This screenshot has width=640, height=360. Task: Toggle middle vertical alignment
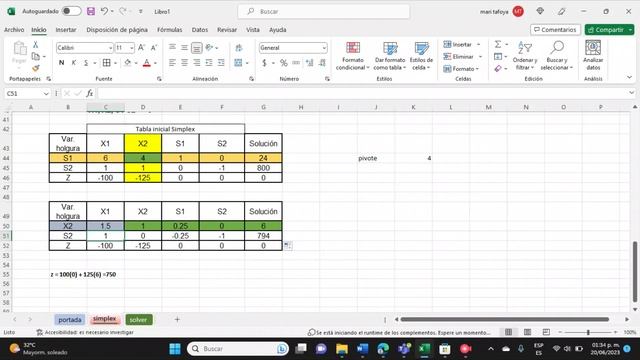(x=184, y=48)
